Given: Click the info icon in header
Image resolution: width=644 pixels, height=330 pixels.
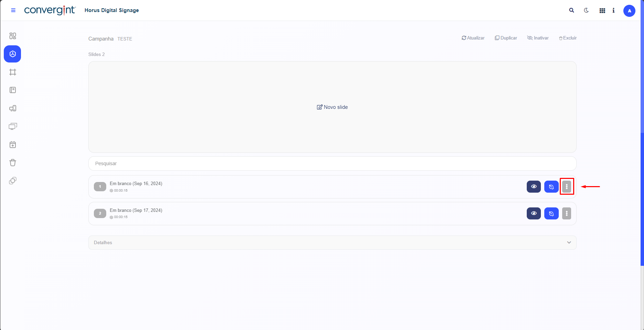Looking at the screenshot, I should [613, 10].
